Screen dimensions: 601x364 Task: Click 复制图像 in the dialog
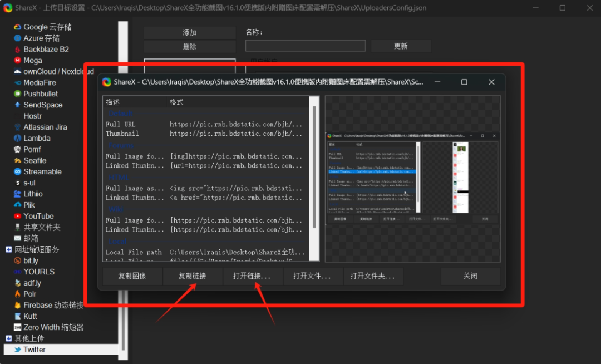[132, 276]
